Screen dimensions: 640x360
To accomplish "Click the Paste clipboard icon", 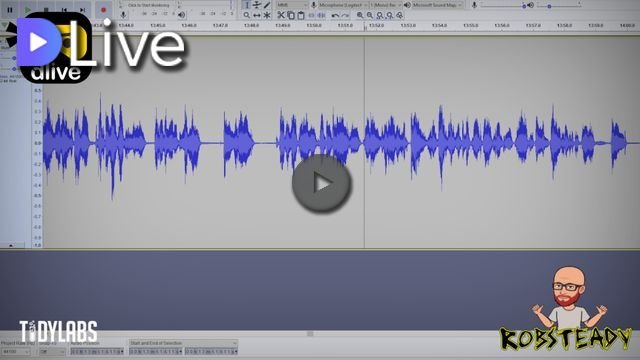I will tap(301, 15).
